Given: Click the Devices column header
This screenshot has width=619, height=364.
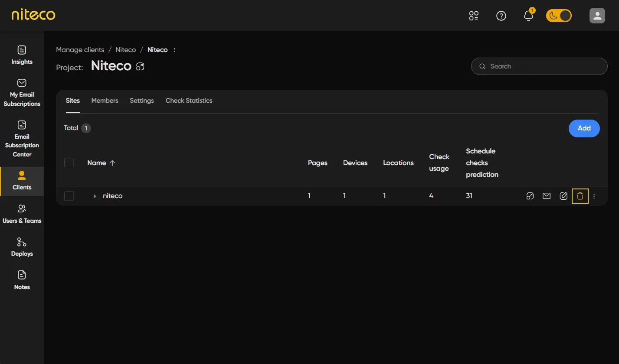Looking at the screenshot, I should (355, 163).
